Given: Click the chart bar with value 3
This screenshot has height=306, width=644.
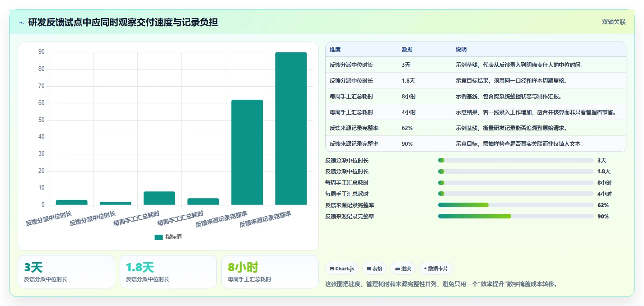Looking at the screenshot, I should pyautogui.click(x=72, y=202).
